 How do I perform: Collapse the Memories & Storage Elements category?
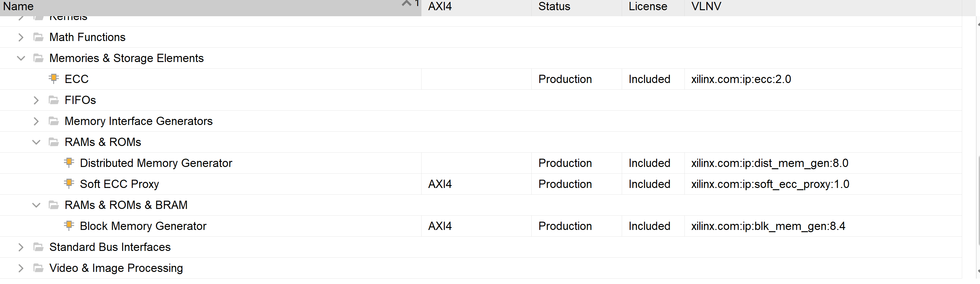point(21,58)
